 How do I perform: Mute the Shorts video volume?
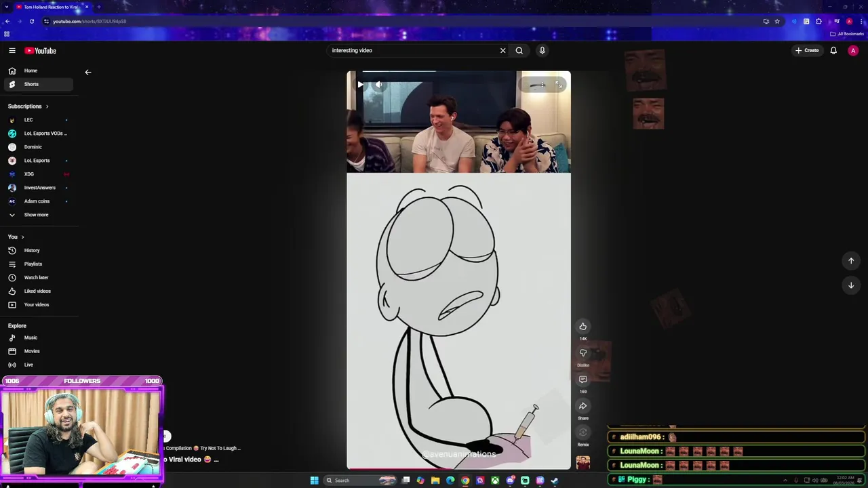pos(379,85)
